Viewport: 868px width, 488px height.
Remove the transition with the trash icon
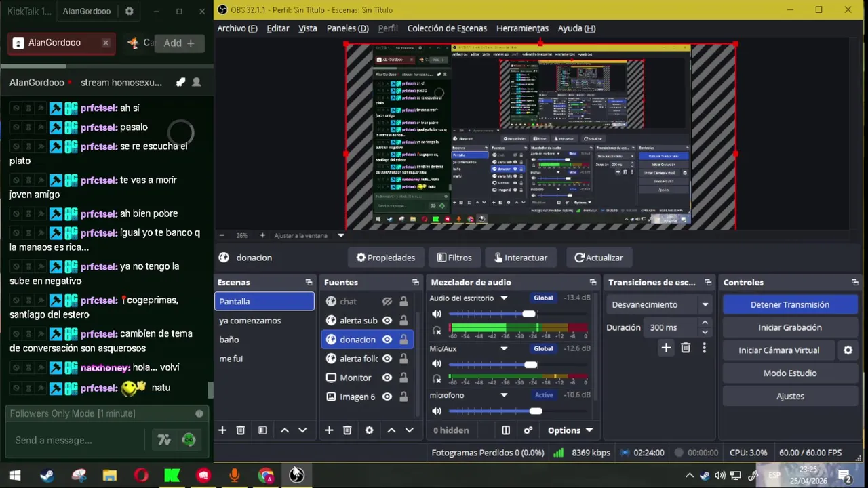tap(686, 348)
